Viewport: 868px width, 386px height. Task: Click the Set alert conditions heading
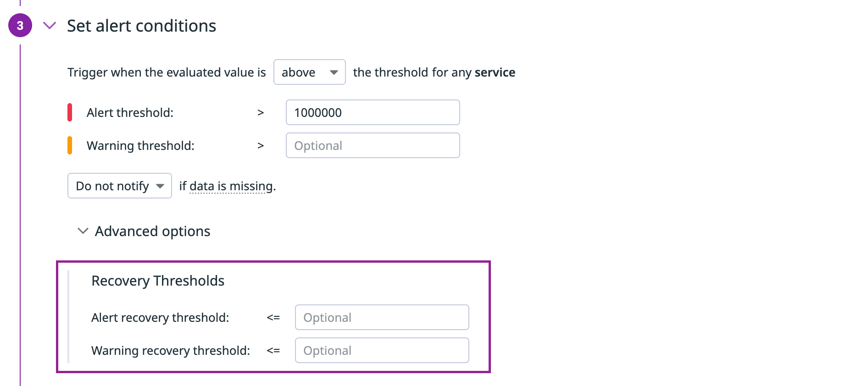[141, 26]
